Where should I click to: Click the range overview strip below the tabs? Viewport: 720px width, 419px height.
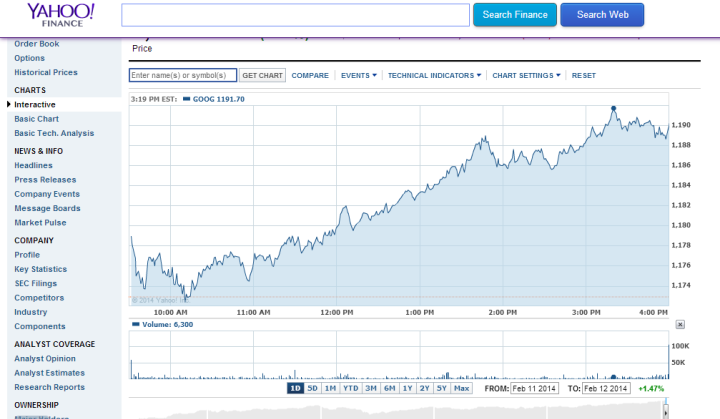pyautogui.click(x=399, y=410)
